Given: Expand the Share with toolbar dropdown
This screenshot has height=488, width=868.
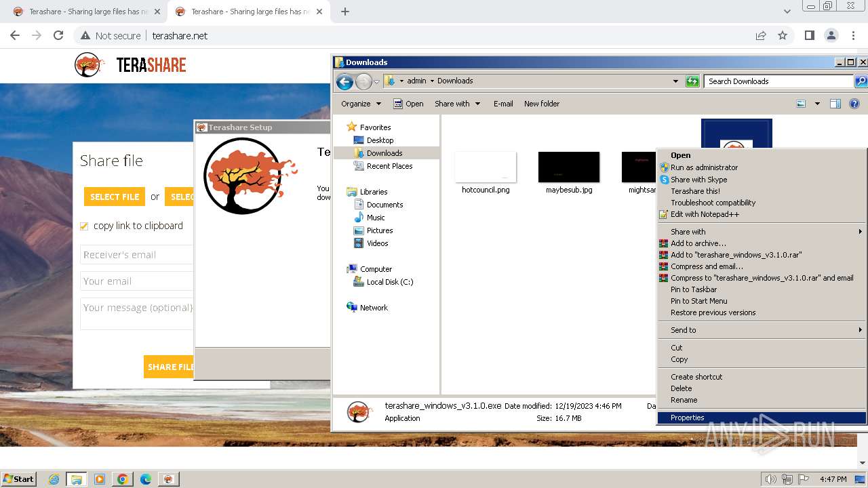Looking at the screenshot, I should (x=457, y=104).
